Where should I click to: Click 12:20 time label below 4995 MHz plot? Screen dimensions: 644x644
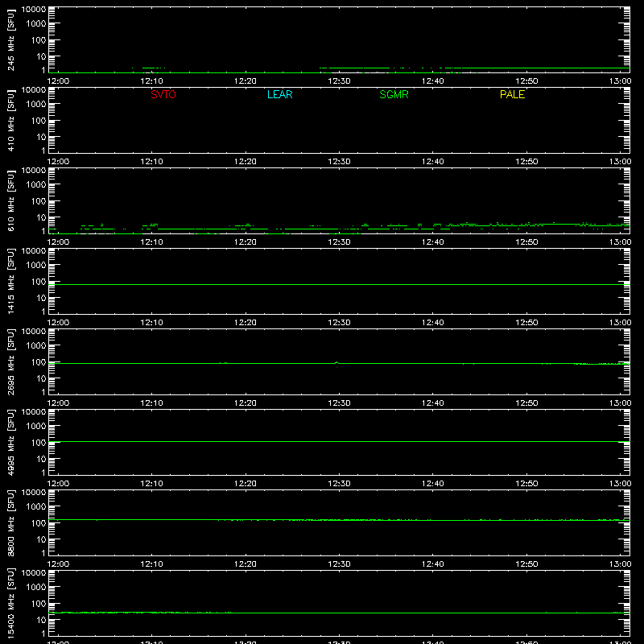point(246,484)
